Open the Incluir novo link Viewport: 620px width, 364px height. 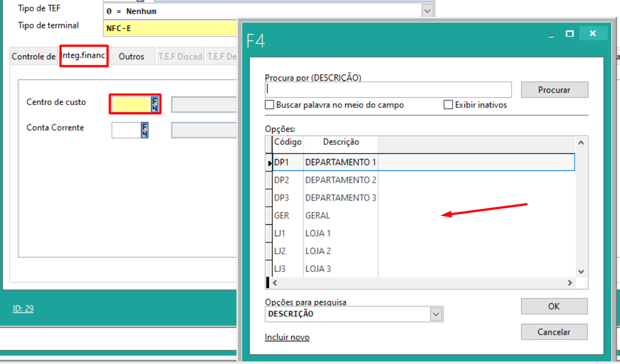click(x=287, y=337)
